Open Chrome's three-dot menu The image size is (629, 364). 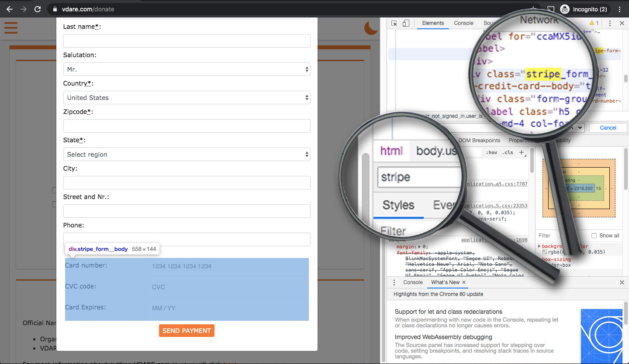tap(619, 9)
